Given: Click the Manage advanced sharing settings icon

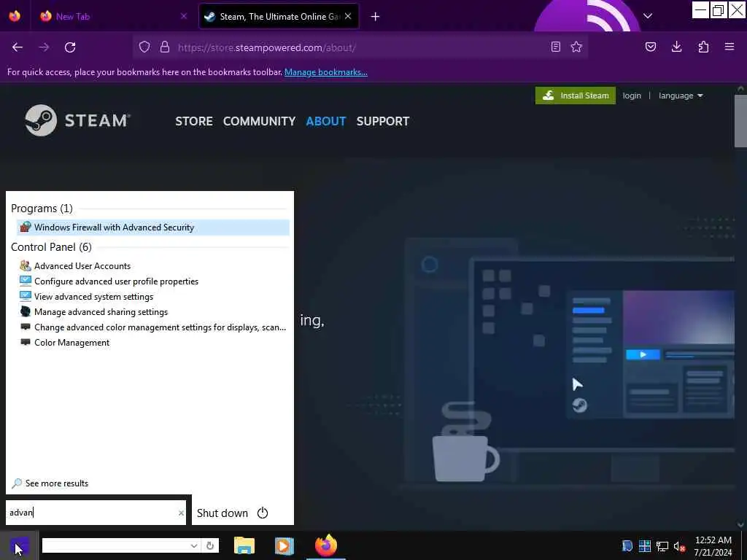Looking at the screenshot, I should [x=26, y=311].
